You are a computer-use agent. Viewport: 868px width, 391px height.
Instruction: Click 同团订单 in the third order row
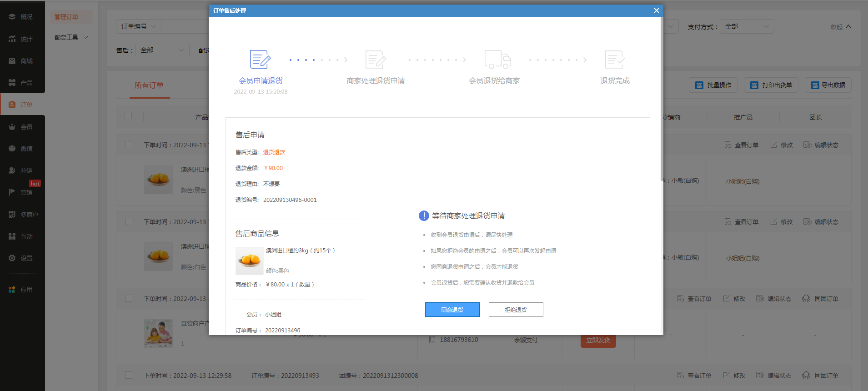[820, 299]
